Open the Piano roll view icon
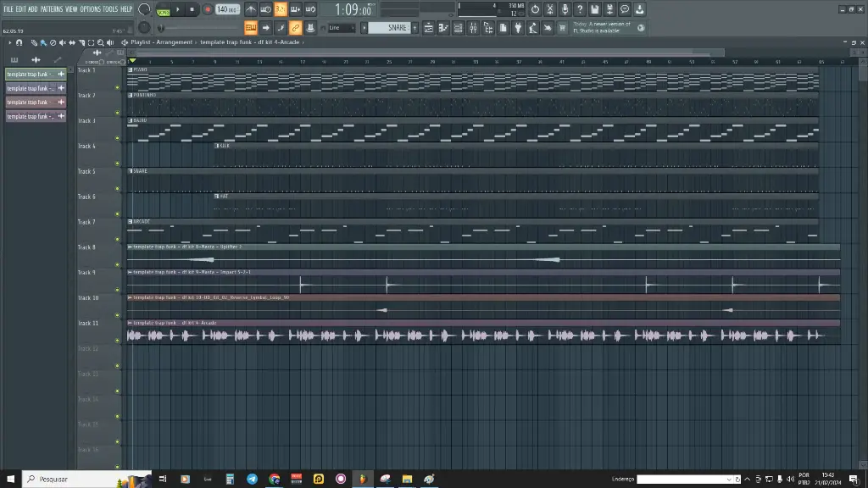The height and width of the screenshot is (488, 868). [443, 28]
